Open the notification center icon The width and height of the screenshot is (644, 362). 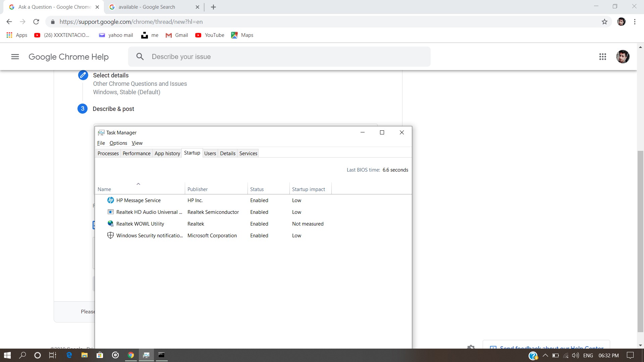630,355
